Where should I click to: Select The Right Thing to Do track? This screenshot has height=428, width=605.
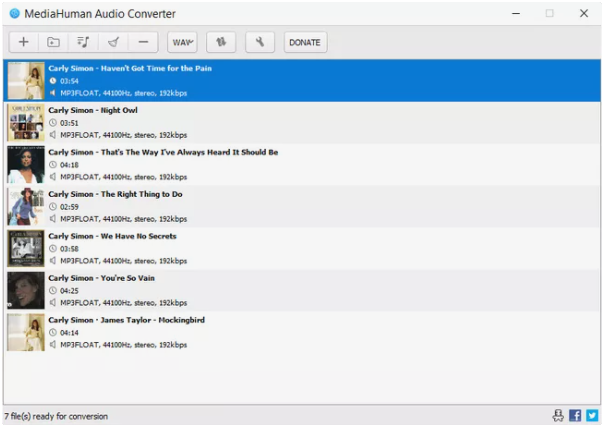coord(302,207)
